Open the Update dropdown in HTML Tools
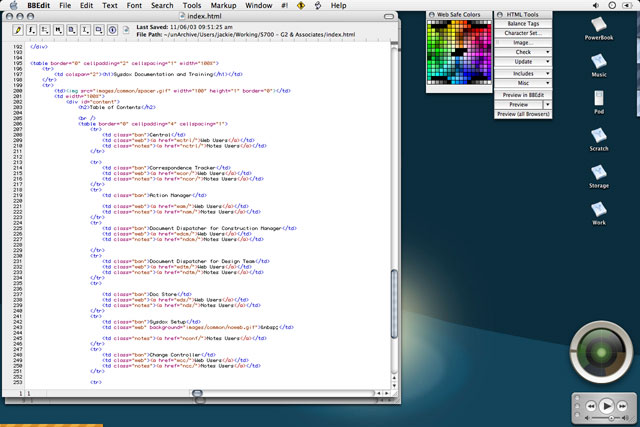 pyautogui.click(x=524, y=62)
